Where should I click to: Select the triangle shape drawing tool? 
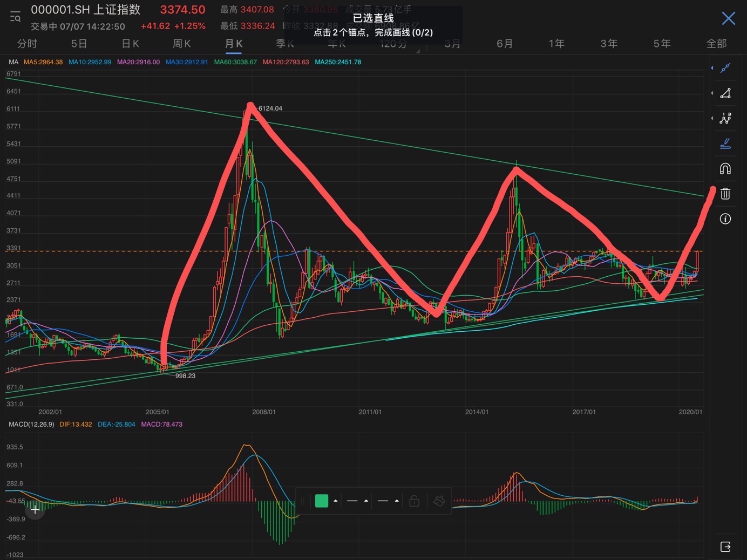pos(725,93)
